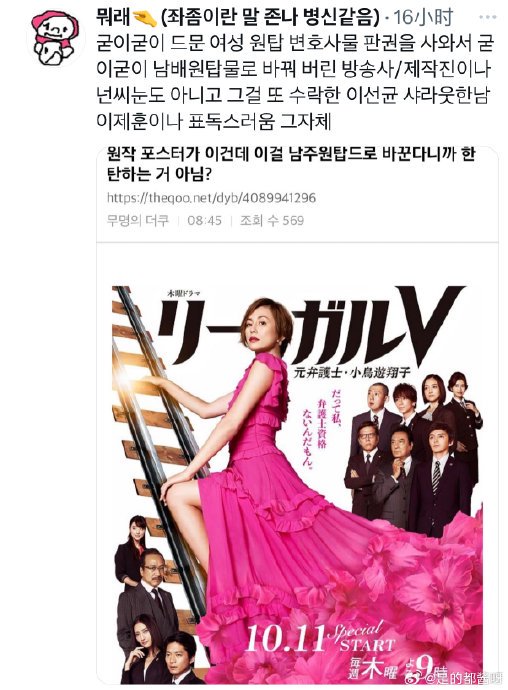
Task: Open quoted post titled 원작 포스터가 이건데
Action: coord(291,164)
